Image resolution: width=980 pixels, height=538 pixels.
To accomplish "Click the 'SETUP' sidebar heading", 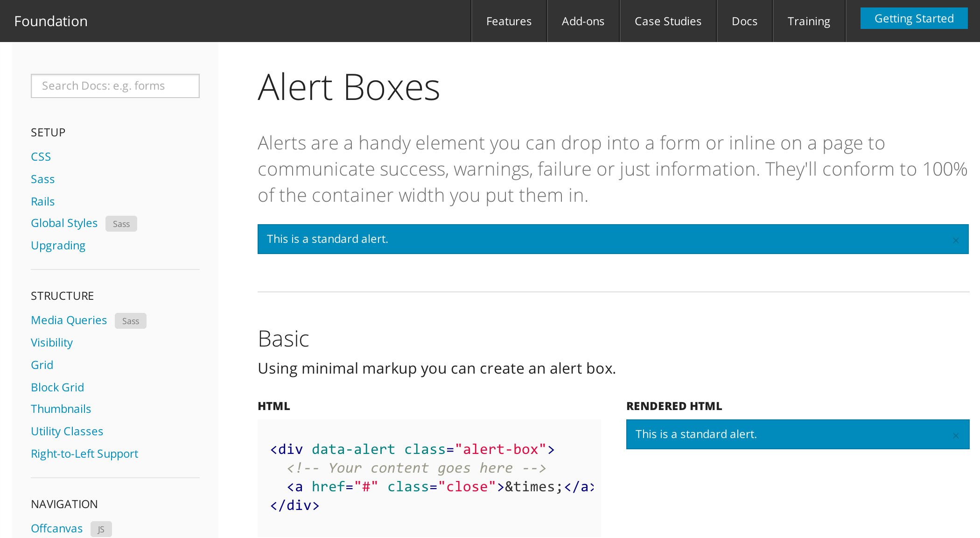I will tap(48, 132).
